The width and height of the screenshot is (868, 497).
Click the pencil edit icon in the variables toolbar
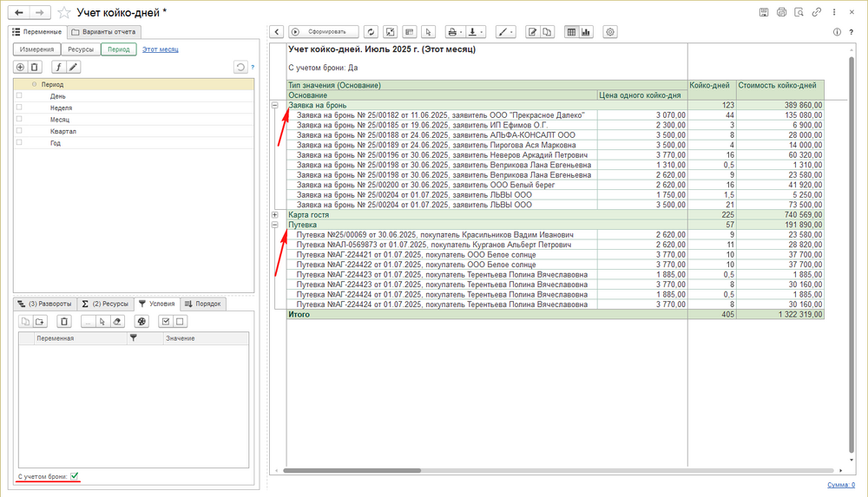(73, 67)
